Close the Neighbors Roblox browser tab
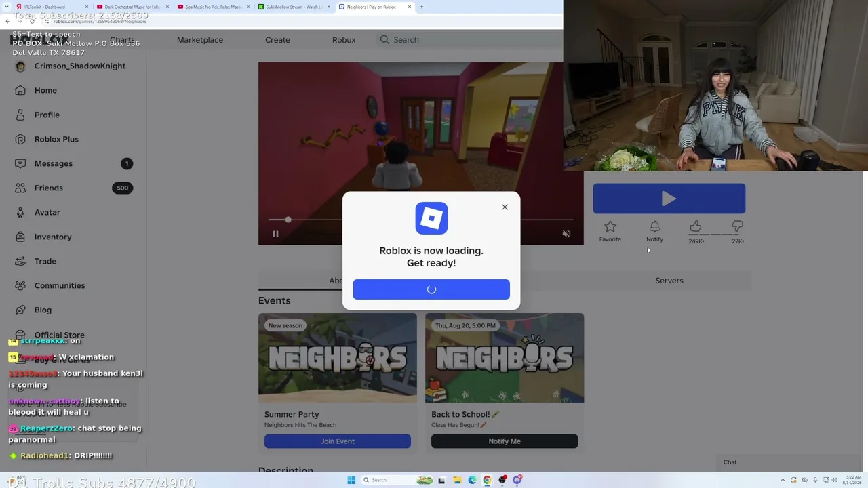The image size is (868, 488). [x=410, y=7]
